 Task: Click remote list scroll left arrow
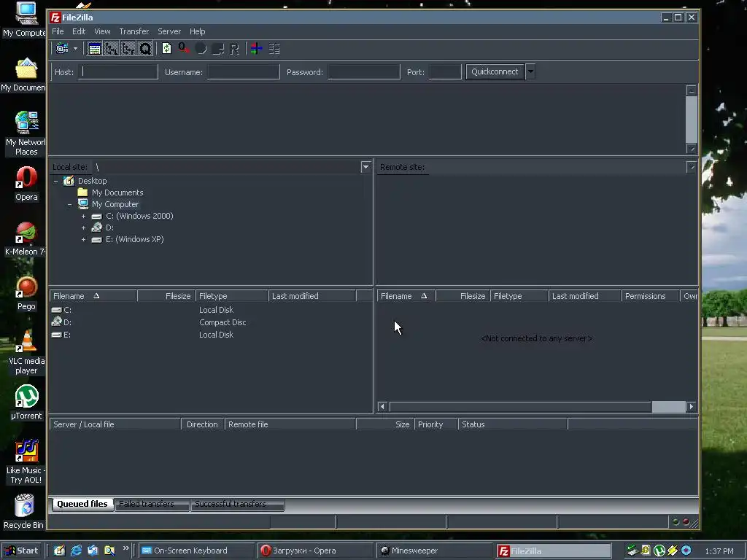pyautogui.click(x=382, y=407)
